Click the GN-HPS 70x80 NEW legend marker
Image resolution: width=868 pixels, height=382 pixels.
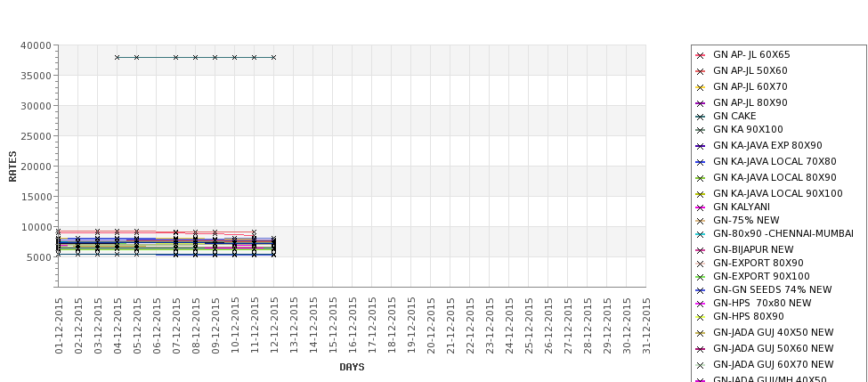coord(701,304)
